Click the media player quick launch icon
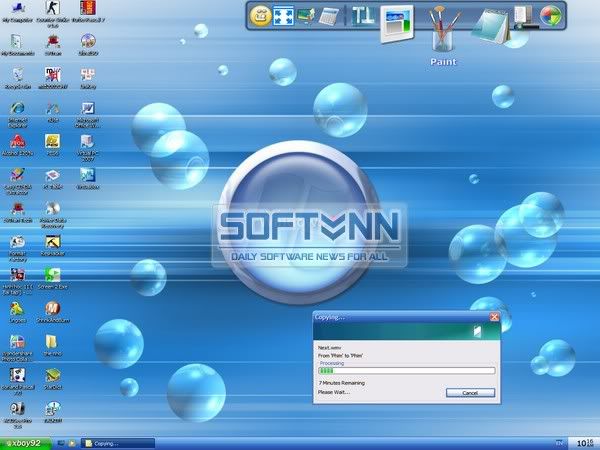 tap(72, 443)
